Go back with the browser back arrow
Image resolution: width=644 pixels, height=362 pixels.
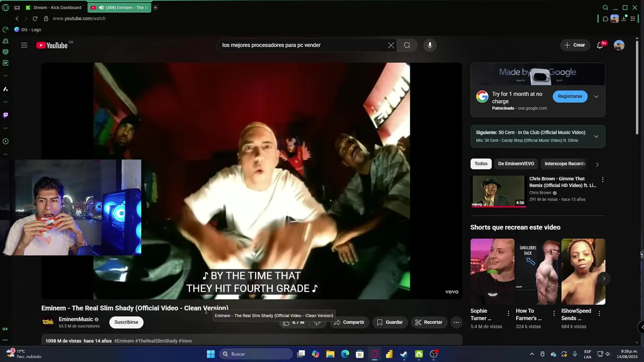17,19
